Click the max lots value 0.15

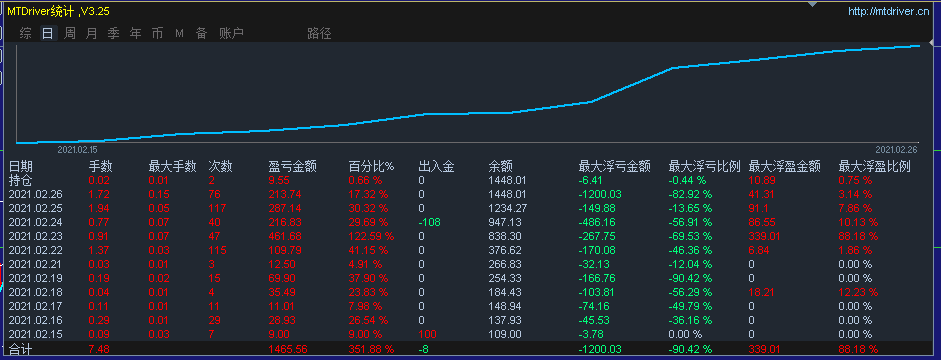click(x=159, y=194)
